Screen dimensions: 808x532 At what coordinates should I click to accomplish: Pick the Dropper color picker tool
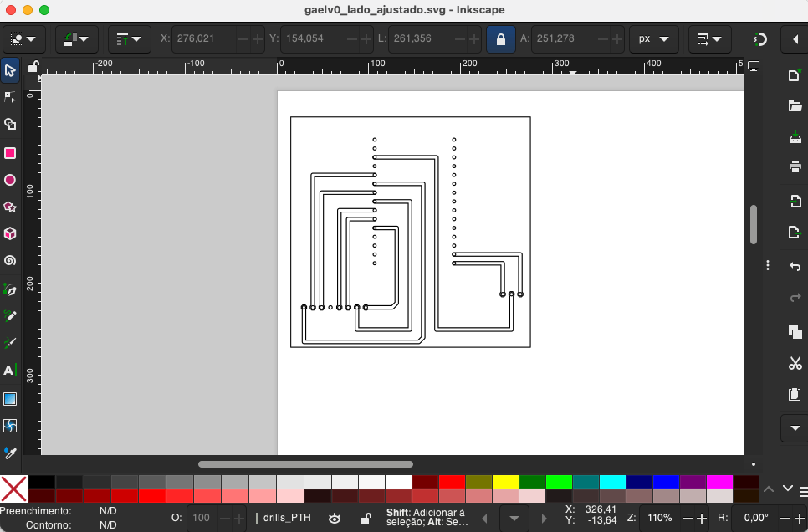pyautogui.click(x=10, y=453)
